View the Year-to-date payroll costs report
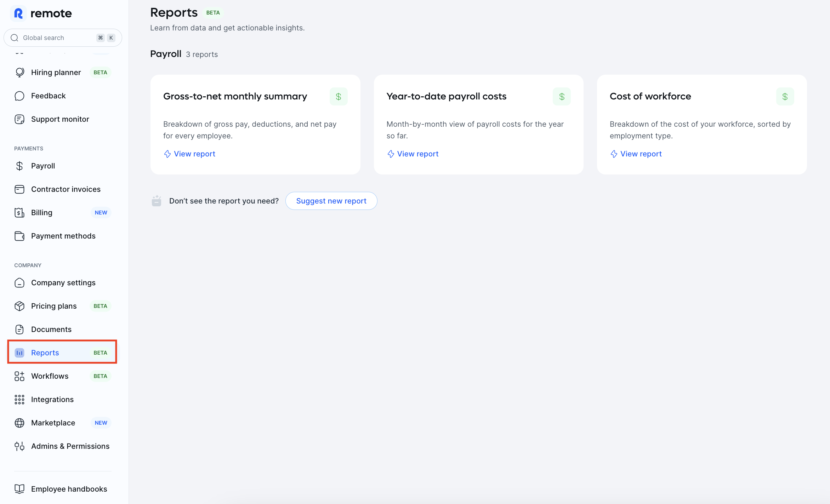The image size is (830, 504). coord(417,154)
